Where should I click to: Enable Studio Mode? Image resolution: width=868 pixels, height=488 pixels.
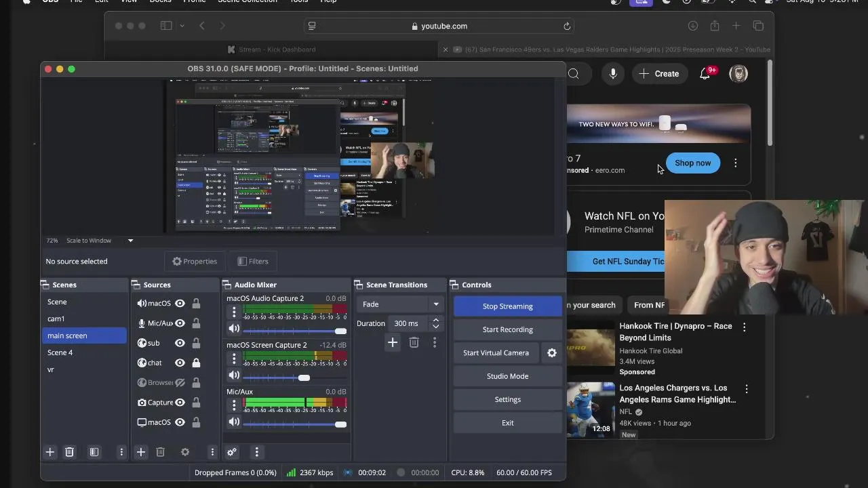[x=507, y=376]
